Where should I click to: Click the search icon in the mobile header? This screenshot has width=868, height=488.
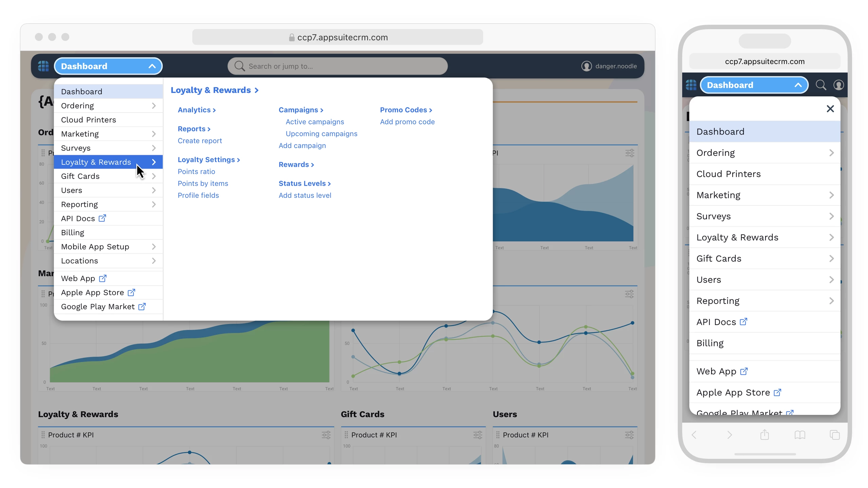pyautogui.click(x=821, y=85)
